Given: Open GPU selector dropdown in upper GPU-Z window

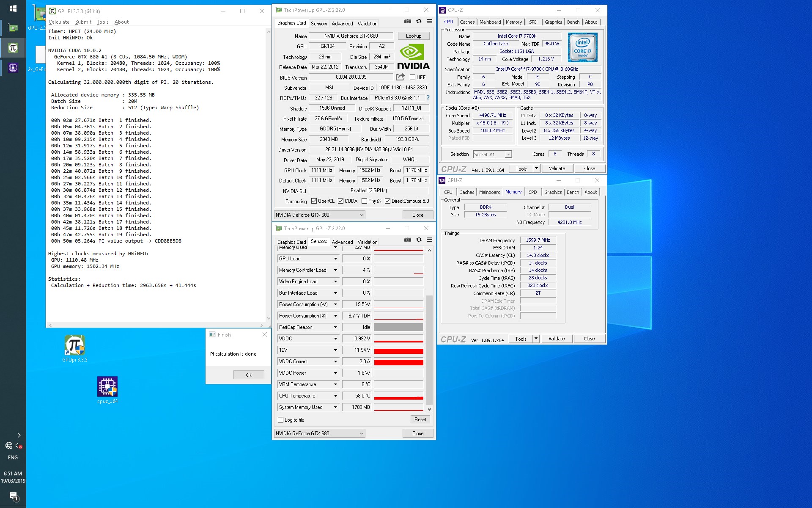Looking at the screenshot, I should 319,215.
